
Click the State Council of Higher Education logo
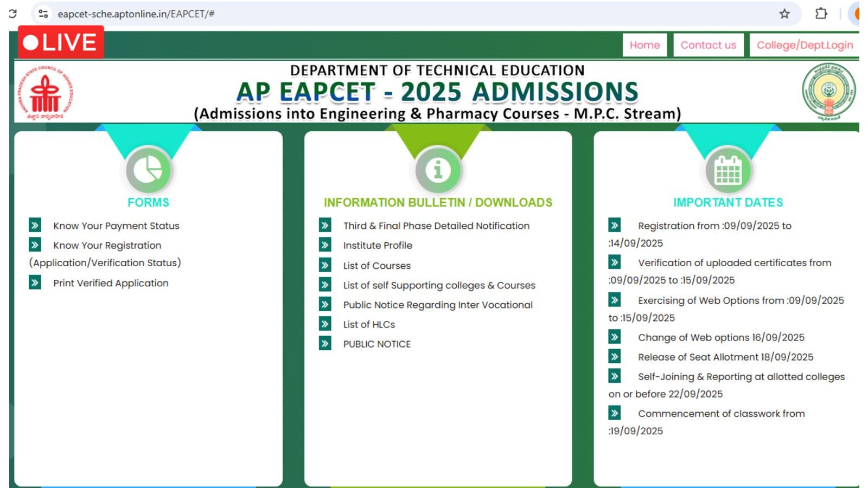pos(46,93)
